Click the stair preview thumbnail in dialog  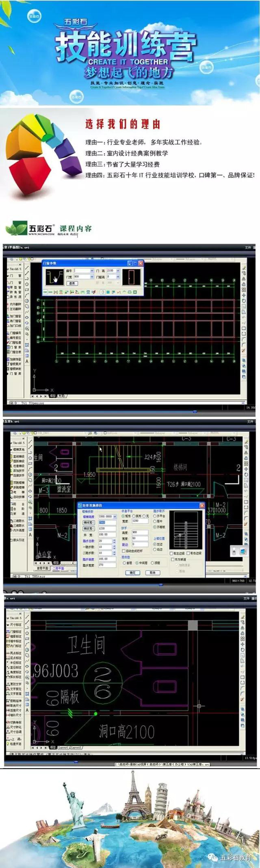pos(185,530)
